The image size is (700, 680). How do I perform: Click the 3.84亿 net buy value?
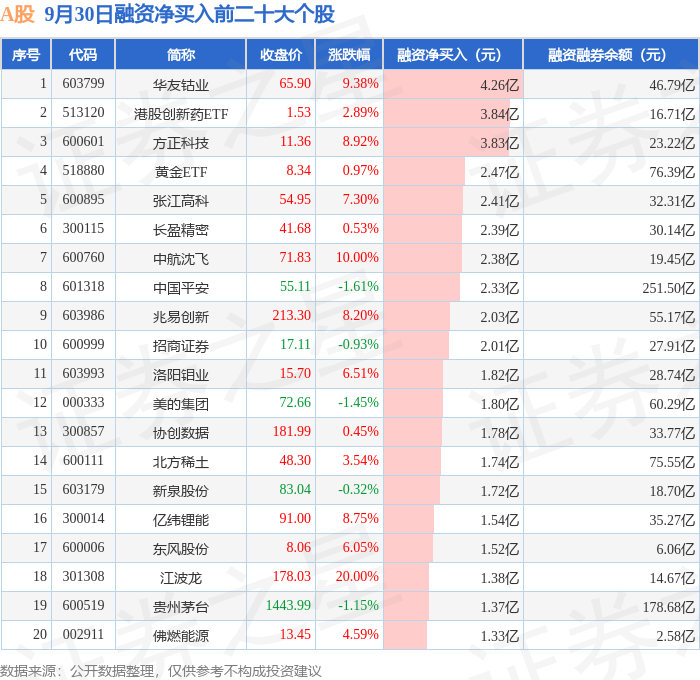coord(500,114)
